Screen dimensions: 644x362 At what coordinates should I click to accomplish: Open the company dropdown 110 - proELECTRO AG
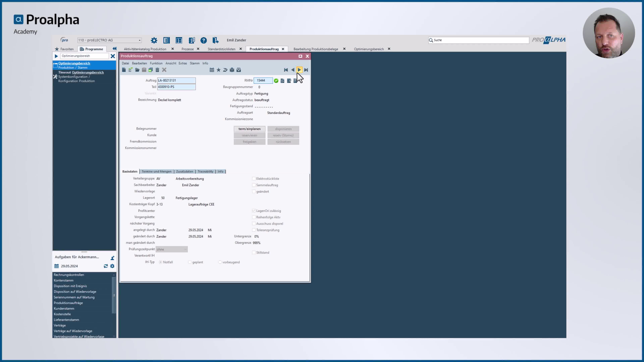[x=110, y=40]
